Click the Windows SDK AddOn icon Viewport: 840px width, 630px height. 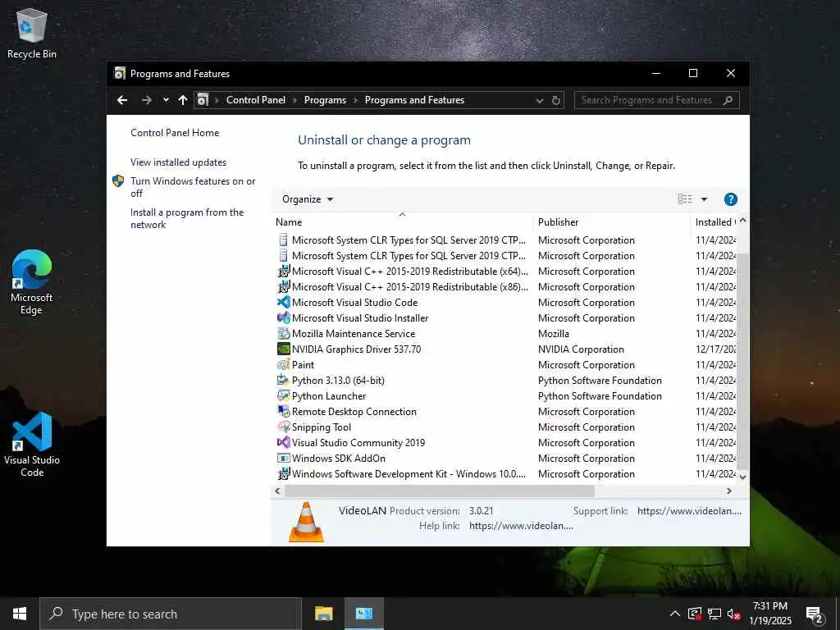tap(283, 458)
